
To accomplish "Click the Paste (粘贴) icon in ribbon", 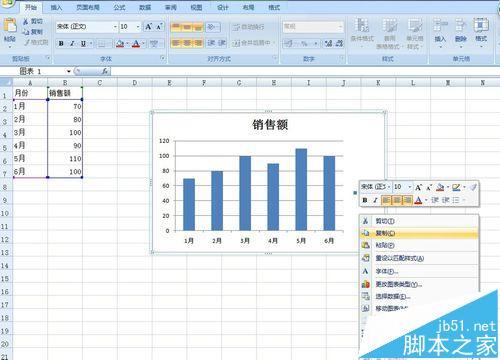I will click(x=10, y=31).
